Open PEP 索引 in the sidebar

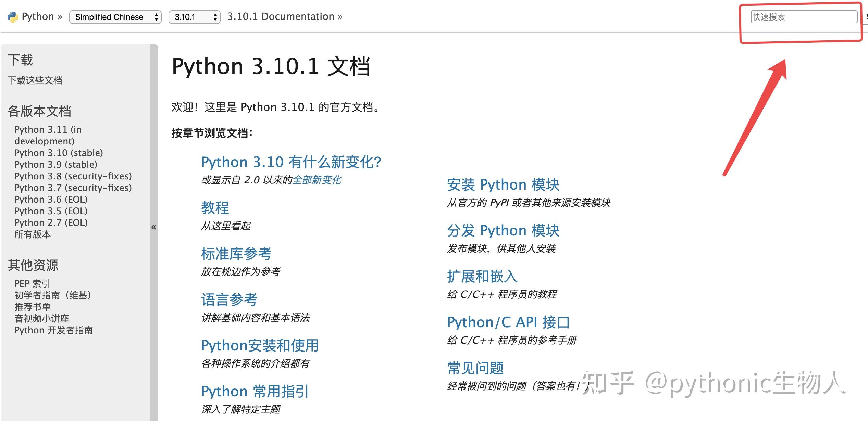pyautogui.click(x=32, y=283)
